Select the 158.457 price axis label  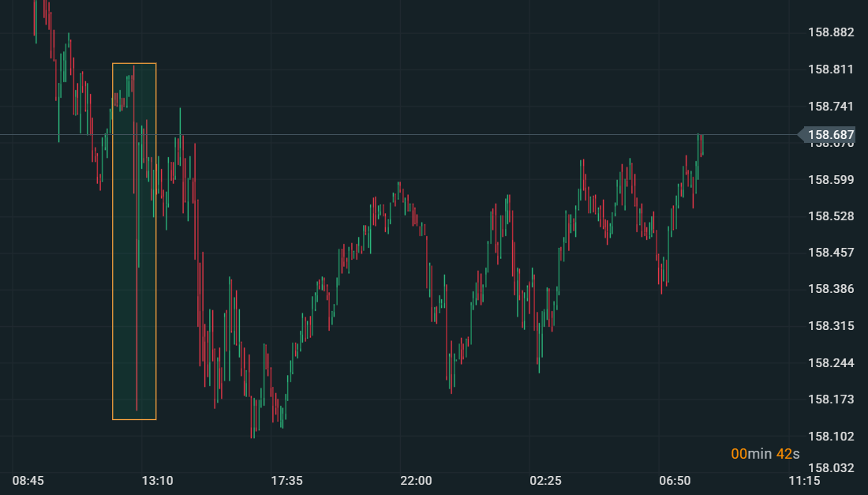point(831,253)
